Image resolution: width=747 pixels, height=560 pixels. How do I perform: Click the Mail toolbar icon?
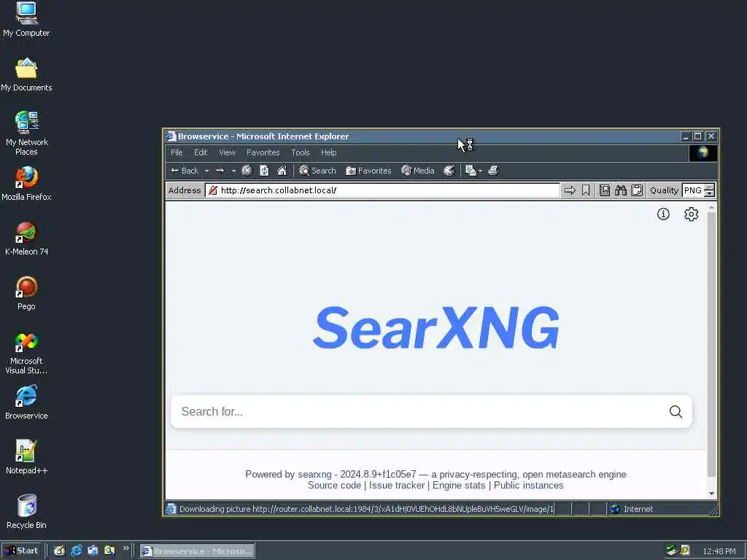tap(471, 171)
